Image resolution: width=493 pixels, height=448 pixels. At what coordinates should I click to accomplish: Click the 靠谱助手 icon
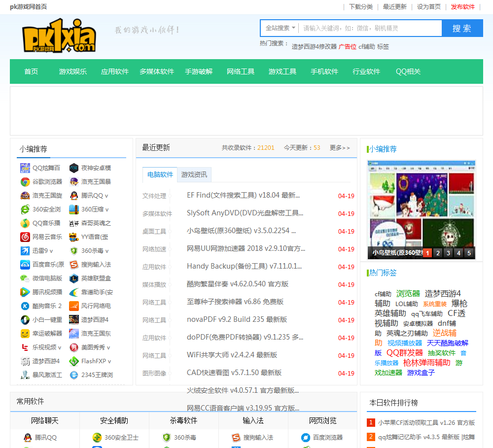tap(74, 292)
